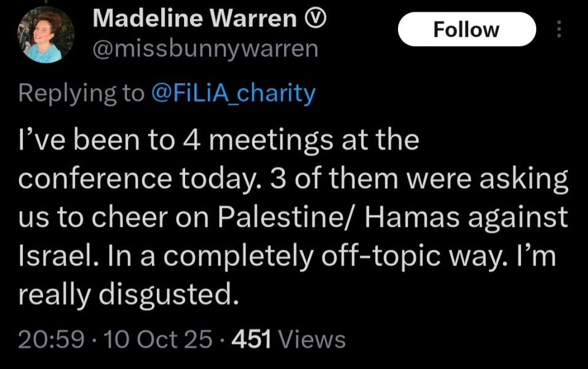Click Madeline Warren's profile avatar
Viewport: 588px width, 369px height.
coord(44,36)
